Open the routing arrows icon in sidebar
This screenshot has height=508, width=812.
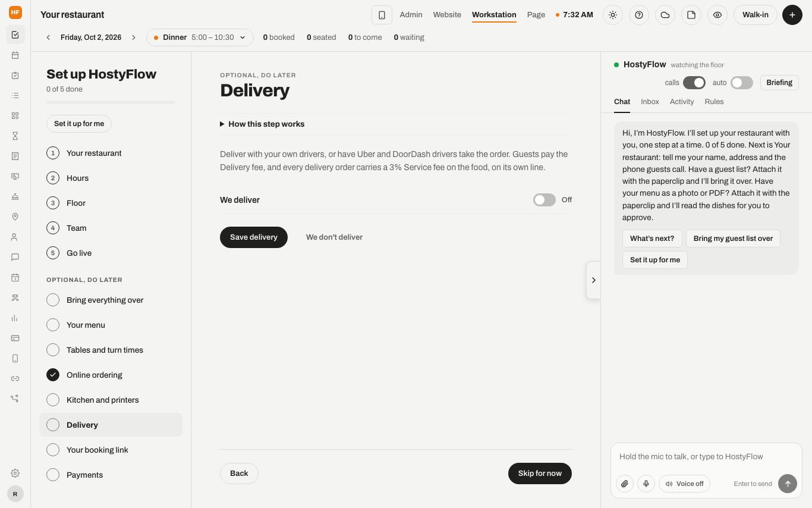pos(15,399)
